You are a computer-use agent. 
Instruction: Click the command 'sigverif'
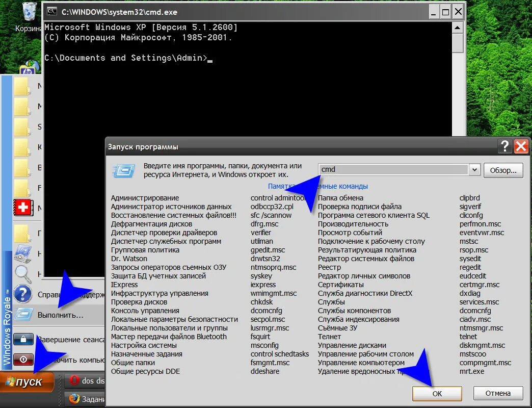pyautogui.click(x=470, y=207)
